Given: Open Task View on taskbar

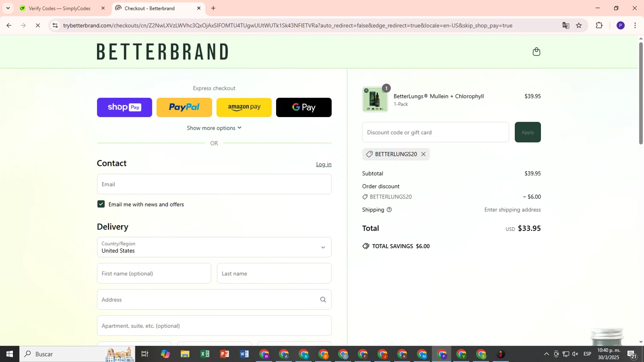Looking at the screenshot, I should [145, 354].
